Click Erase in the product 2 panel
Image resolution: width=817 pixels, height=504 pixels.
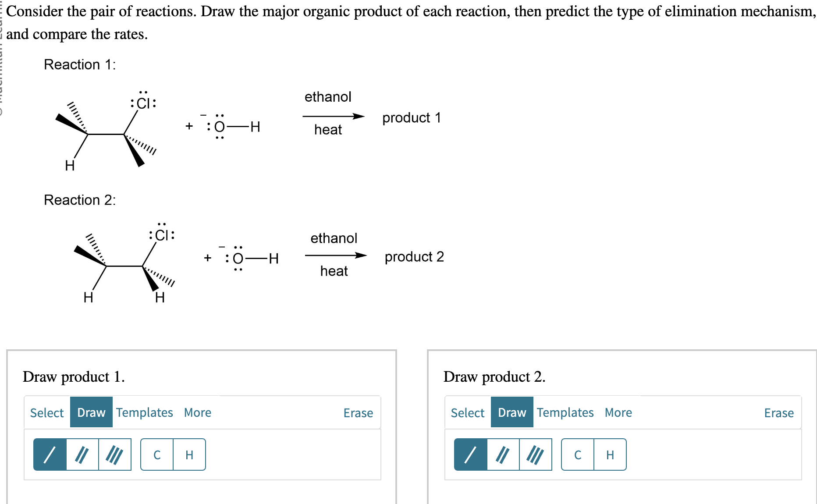pyautogui.click(x=778, y=412)
